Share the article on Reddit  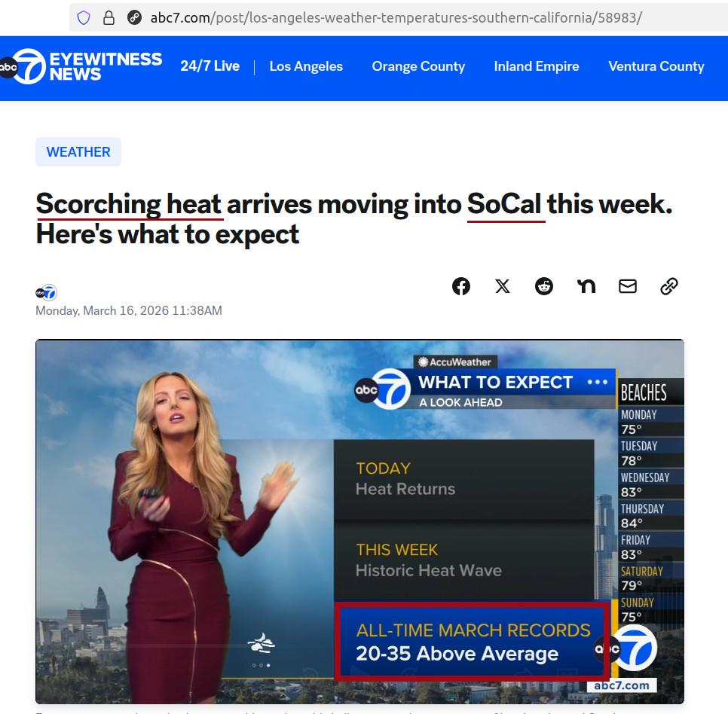(x=544, y=286)
